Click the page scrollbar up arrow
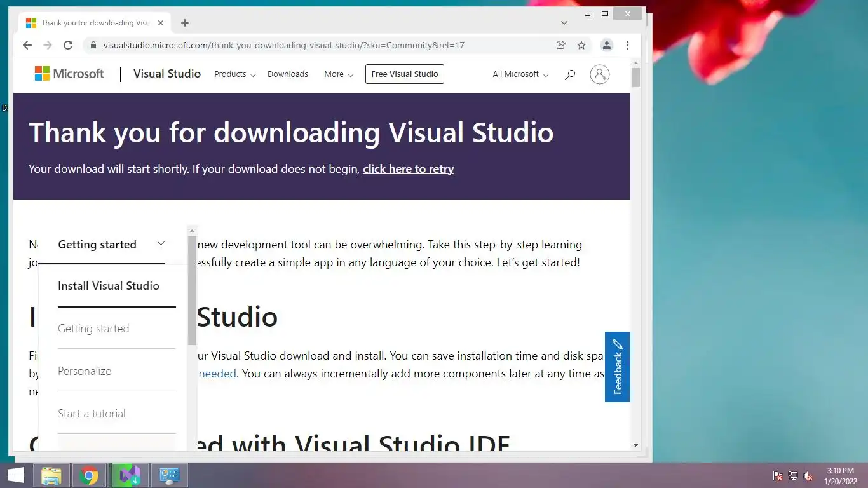The height and width of the screenshot is (488, 868). (635, 63)
